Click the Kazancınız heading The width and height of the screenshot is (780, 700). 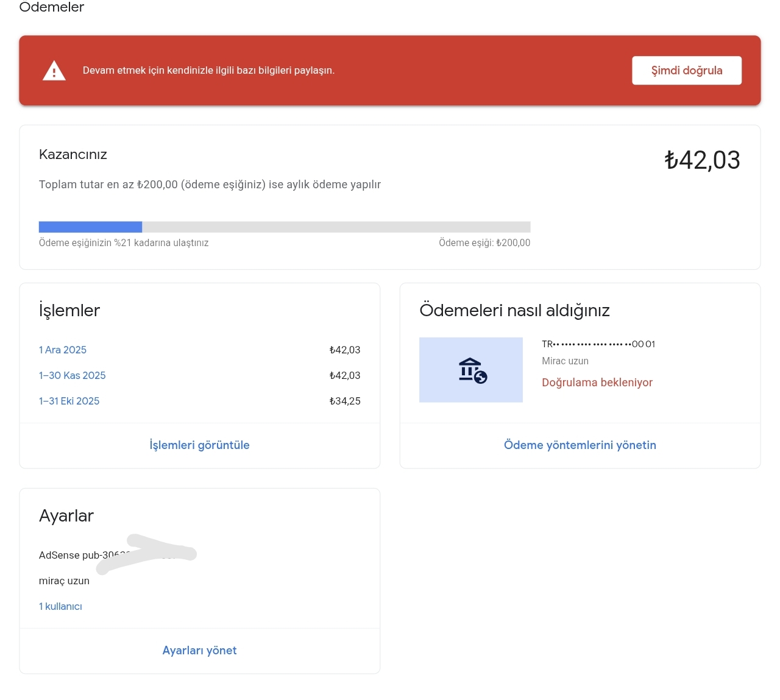(x=73, y=155)
